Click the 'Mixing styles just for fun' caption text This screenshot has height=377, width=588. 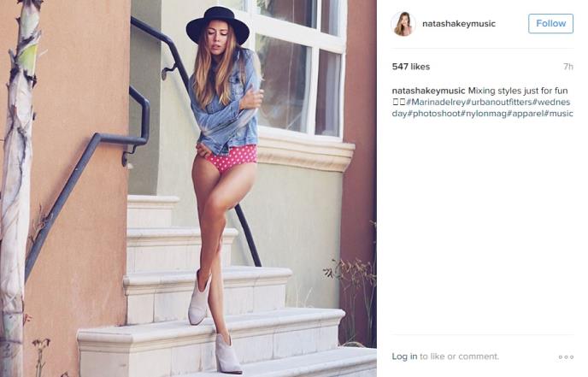[518, 91]
